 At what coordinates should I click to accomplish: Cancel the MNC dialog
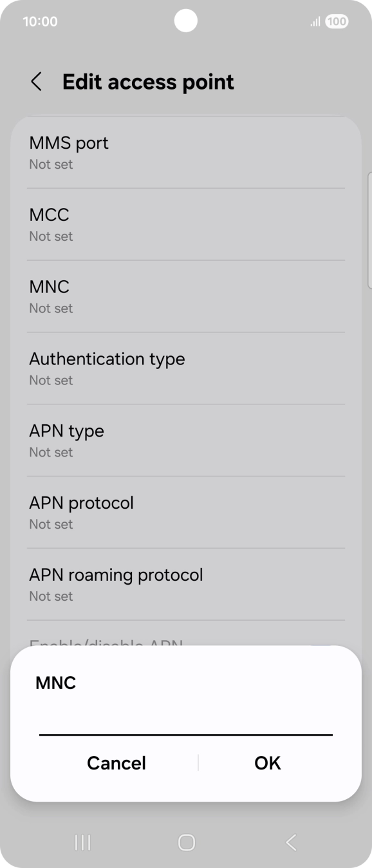click(116, 763)
